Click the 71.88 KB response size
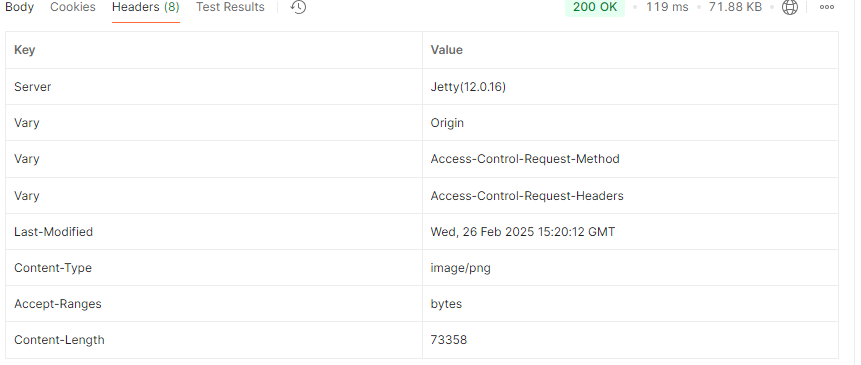 735,7
